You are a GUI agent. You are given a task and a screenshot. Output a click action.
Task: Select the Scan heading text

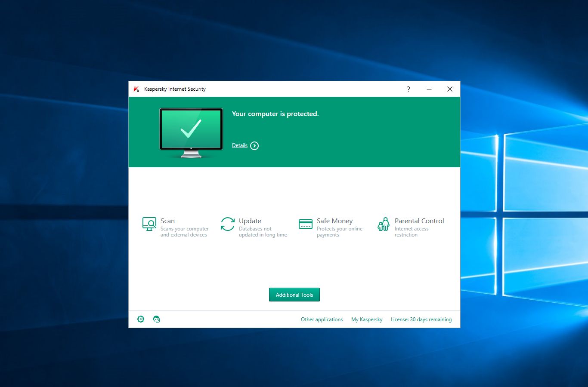pos(167,221)
